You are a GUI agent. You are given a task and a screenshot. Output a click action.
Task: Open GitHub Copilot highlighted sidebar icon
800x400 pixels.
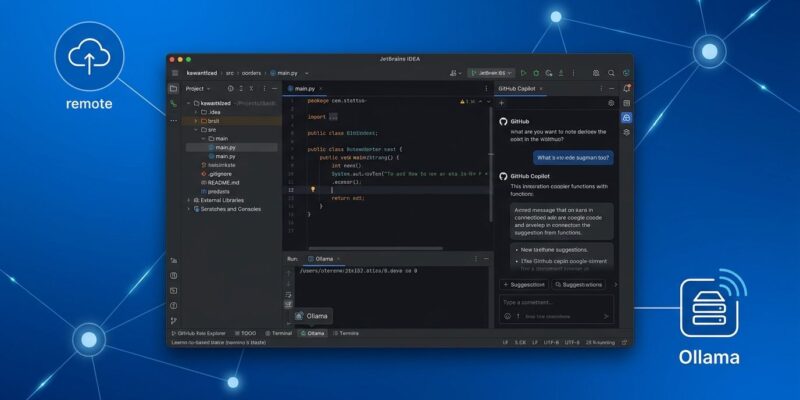(627, 118)
